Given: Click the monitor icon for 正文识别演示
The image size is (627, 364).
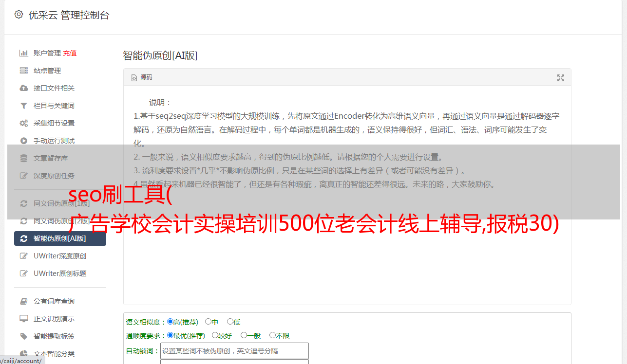Looking at the screenshot, I should point(23,319).
